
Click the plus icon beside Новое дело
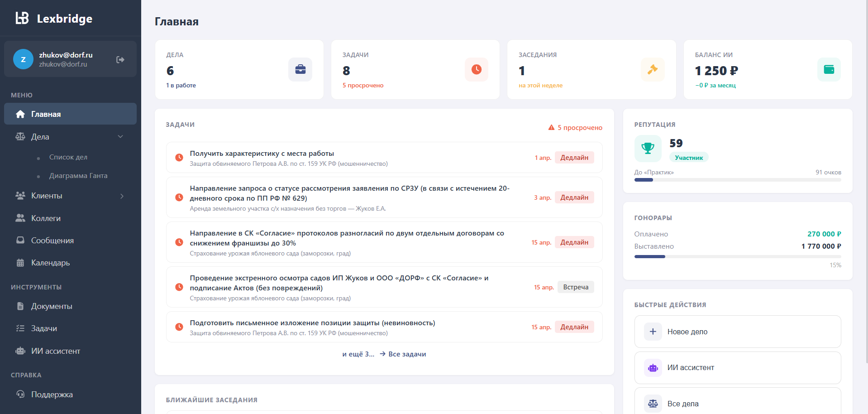pyautogui.click(x=653, y=331)
